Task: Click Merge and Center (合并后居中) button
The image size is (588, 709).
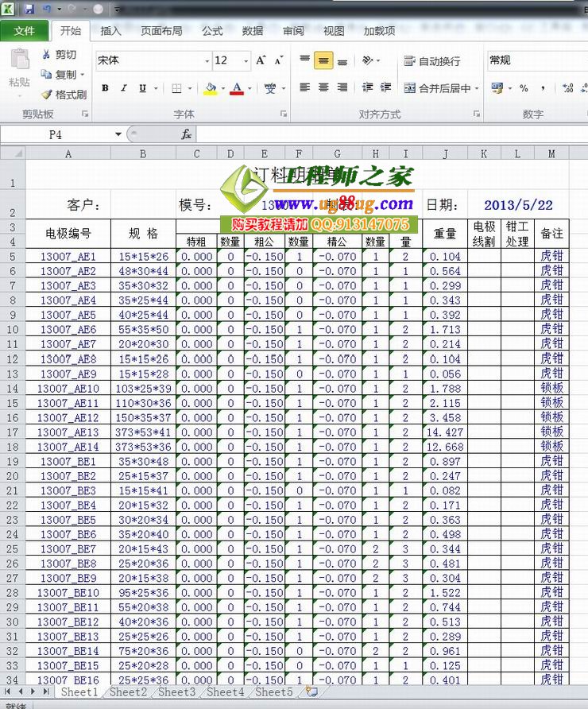Action: [437, 88]
